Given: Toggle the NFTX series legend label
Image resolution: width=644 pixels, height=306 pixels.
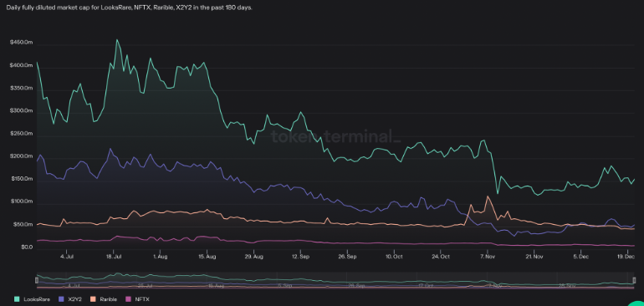Looking at the screenshot, I should click(142, 299).
